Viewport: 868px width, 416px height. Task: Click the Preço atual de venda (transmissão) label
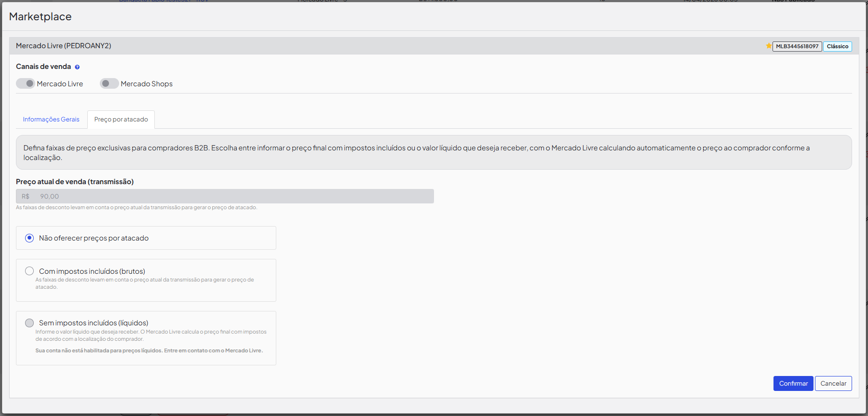click(x=75, y=182)
